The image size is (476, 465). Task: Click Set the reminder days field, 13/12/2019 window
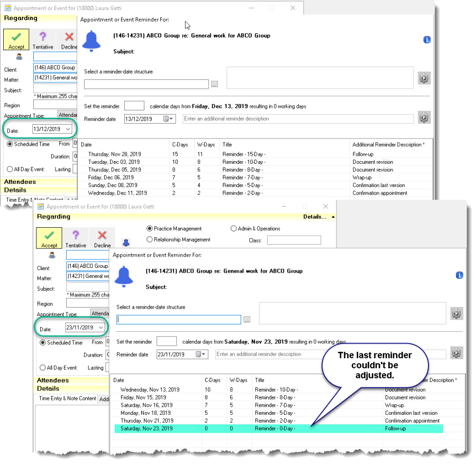coord(134,106)
